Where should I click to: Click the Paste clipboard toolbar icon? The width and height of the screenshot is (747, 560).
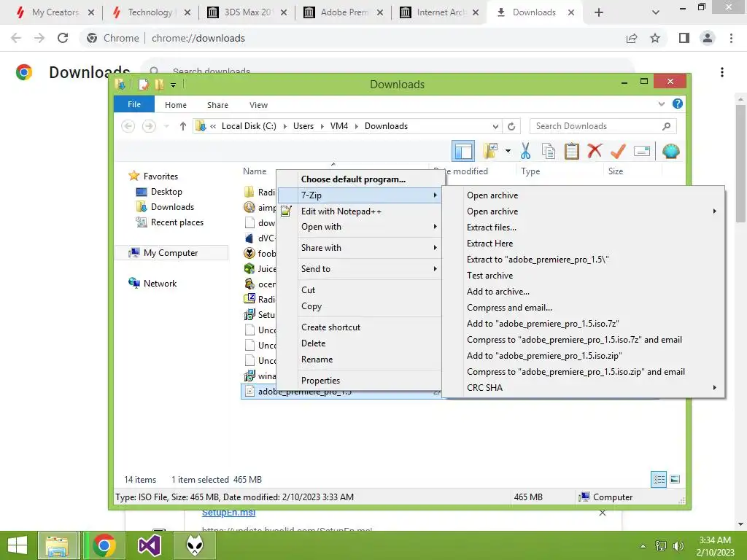572,152
